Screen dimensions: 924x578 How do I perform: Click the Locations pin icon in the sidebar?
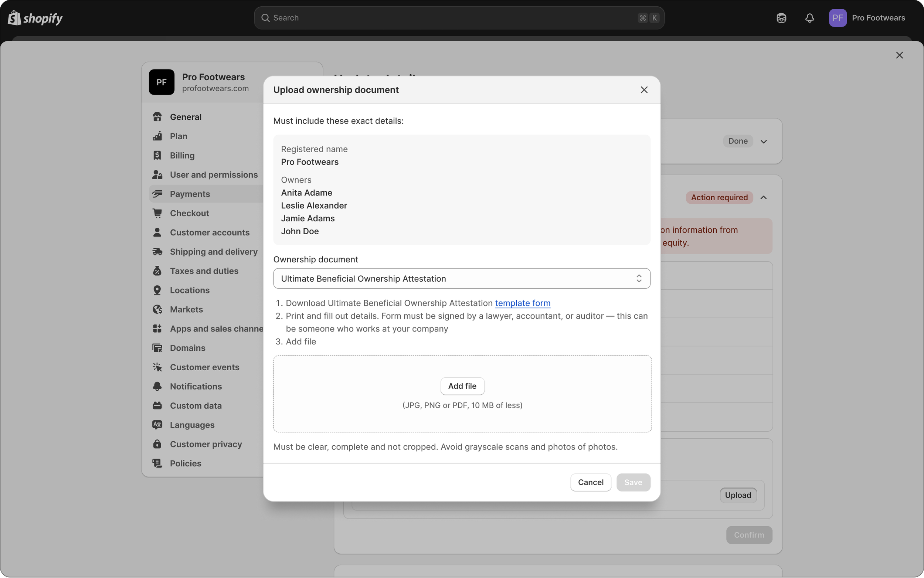(x=157, y=290)
